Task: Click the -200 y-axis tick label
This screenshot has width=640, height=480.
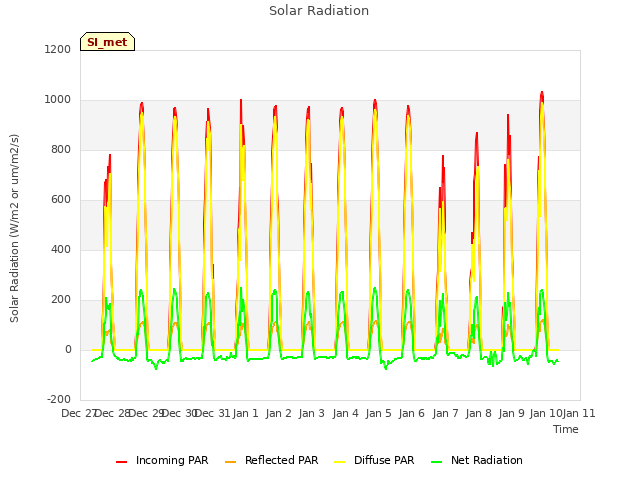Action: point(59,399)
